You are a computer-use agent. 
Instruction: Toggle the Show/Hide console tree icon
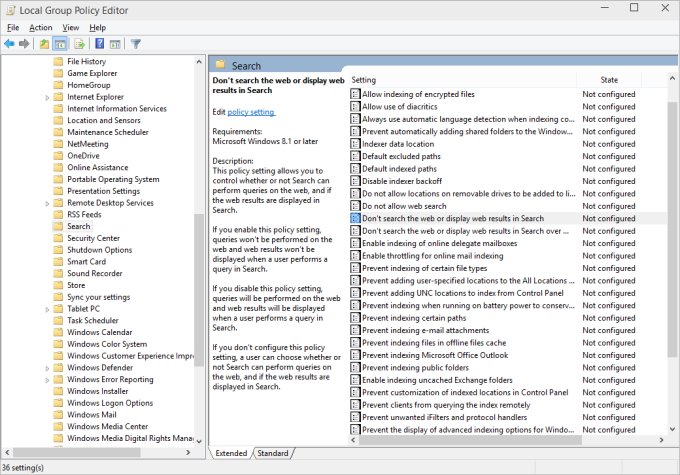click(x=60, y=43)
